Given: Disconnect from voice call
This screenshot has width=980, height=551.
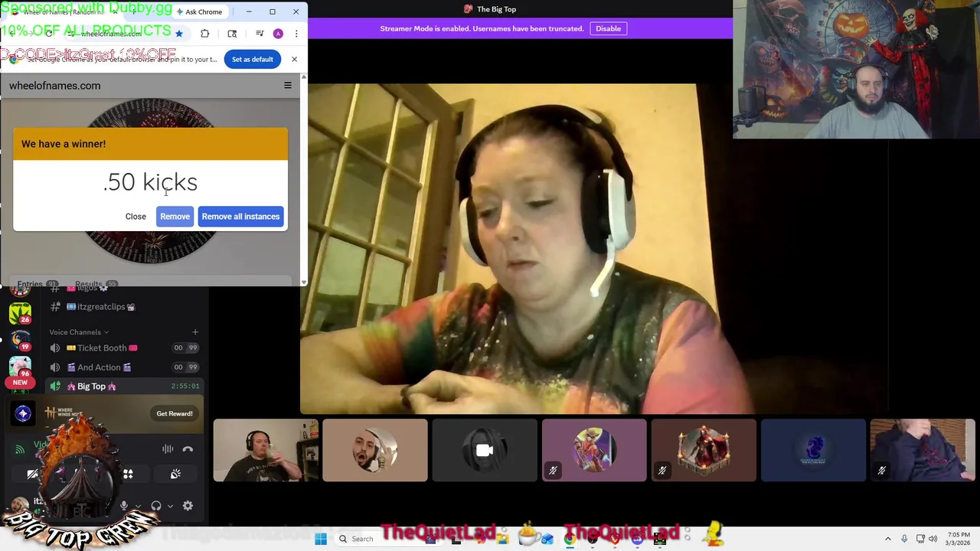Looking at the screenshot, I should pos(188,449).
